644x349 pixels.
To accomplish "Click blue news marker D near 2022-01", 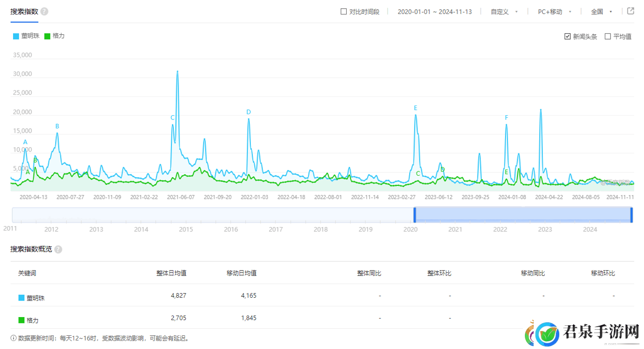I will pyautogui.click(x=248, y=112).
